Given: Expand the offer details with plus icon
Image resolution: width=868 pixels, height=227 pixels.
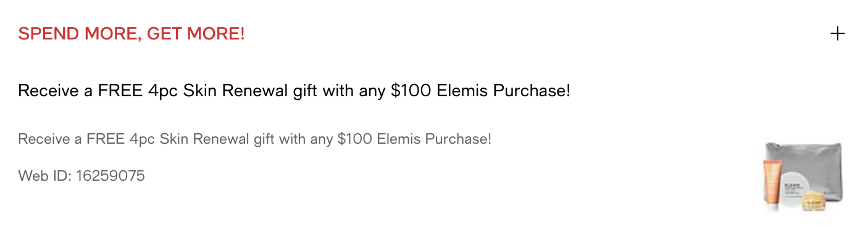Looking at the screenshot, I should click(x=837, y=33).
